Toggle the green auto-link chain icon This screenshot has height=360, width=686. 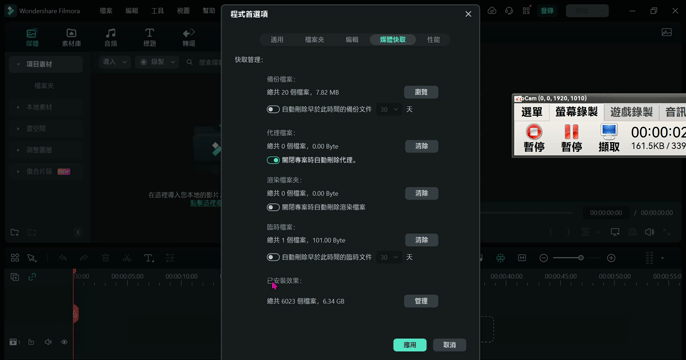point(32,277)
